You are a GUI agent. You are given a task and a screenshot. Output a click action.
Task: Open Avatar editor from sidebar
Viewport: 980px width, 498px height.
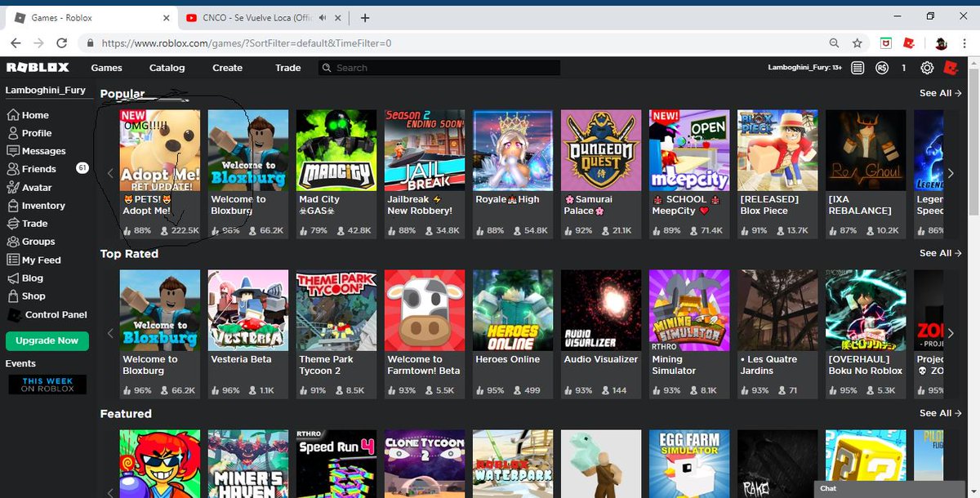point(30,188)
